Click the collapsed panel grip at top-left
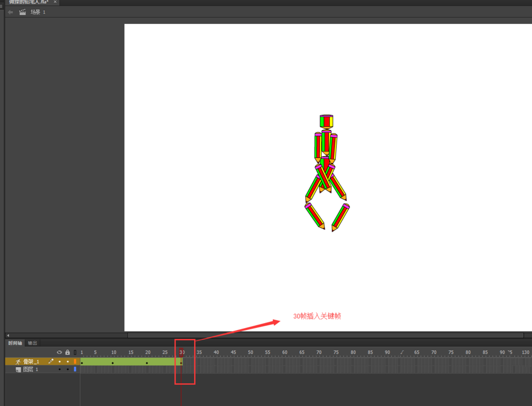 coord(2,6)
